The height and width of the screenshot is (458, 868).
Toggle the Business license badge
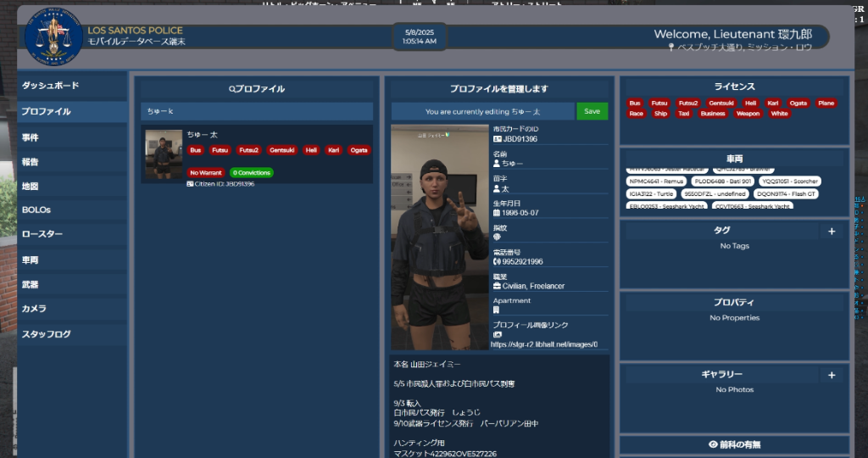tap(712, 114)
